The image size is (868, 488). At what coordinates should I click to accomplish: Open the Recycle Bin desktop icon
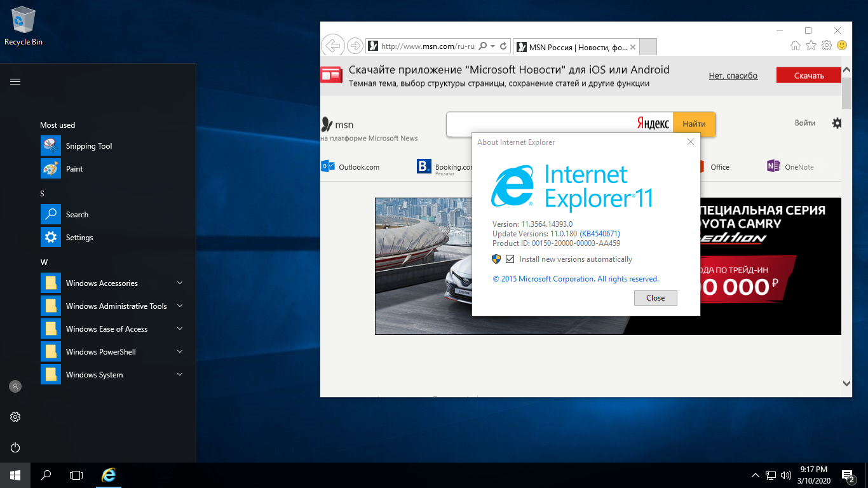tap(24, 25)
